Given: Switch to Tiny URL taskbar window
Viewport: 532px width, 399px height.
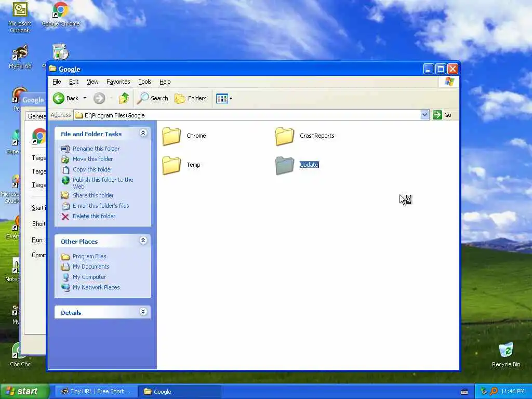Looking at the screenshot, I should tap(96, 392).
